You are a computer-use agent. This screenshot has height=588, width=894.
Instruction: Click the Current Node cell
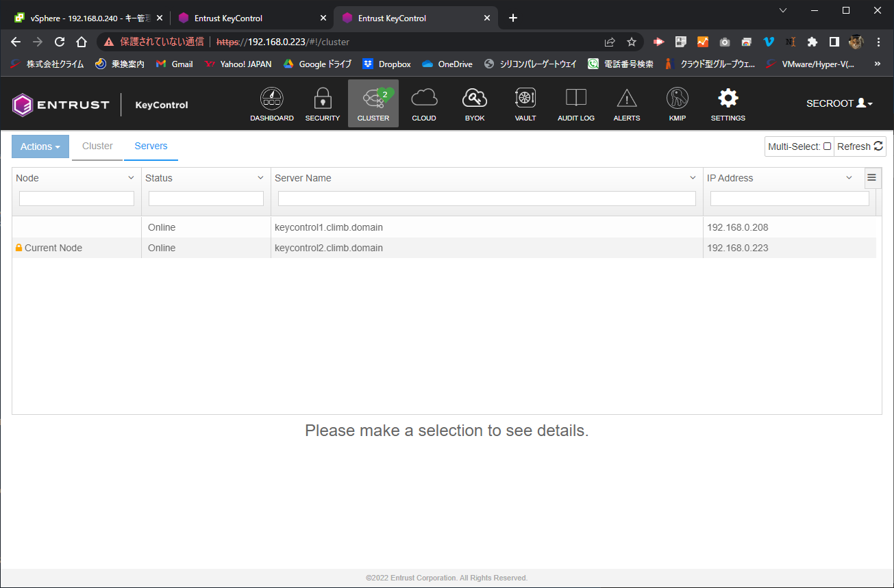click(x=77, y=248)
